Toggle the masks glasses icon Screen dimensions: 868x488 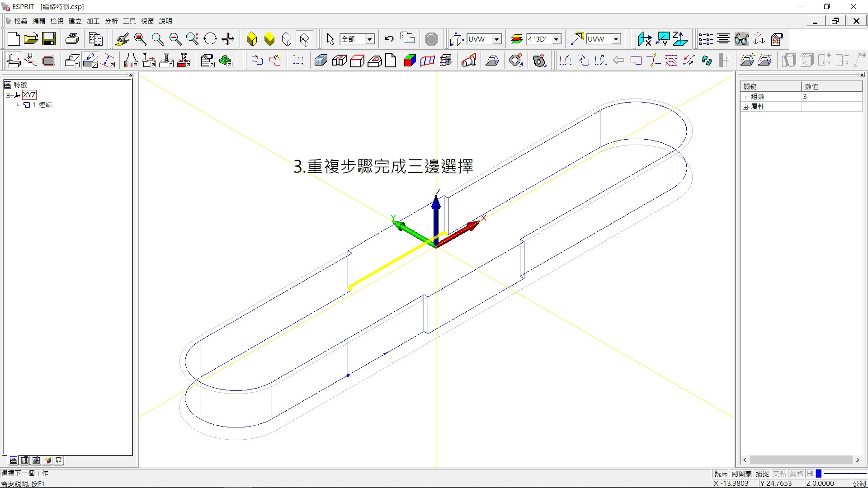[741, 39]
